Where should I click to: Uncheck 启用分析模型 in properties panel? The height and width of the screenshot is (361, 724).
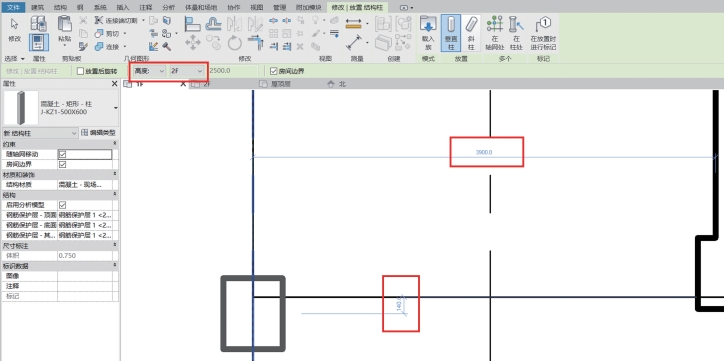tap(63, 205)
